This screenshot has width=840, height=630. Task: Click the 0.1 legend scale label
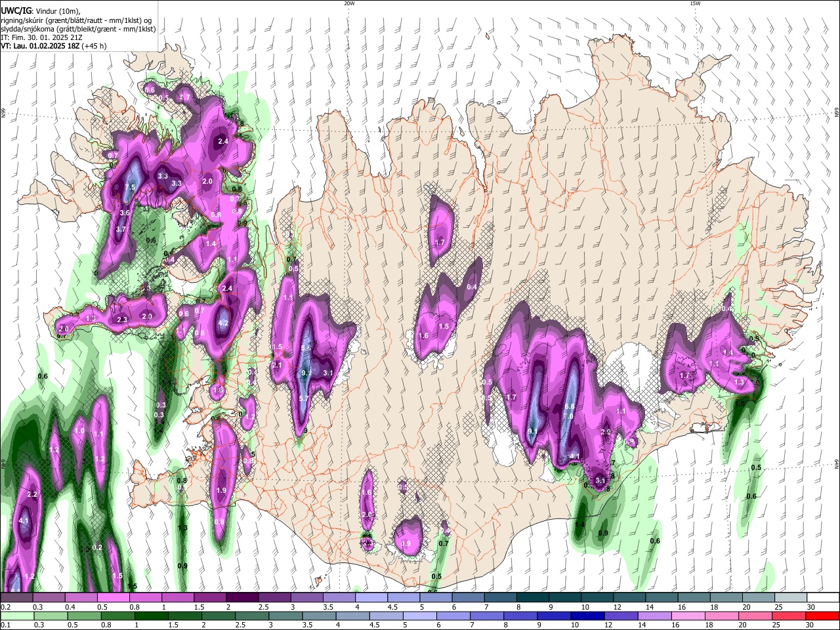(5, 625)
